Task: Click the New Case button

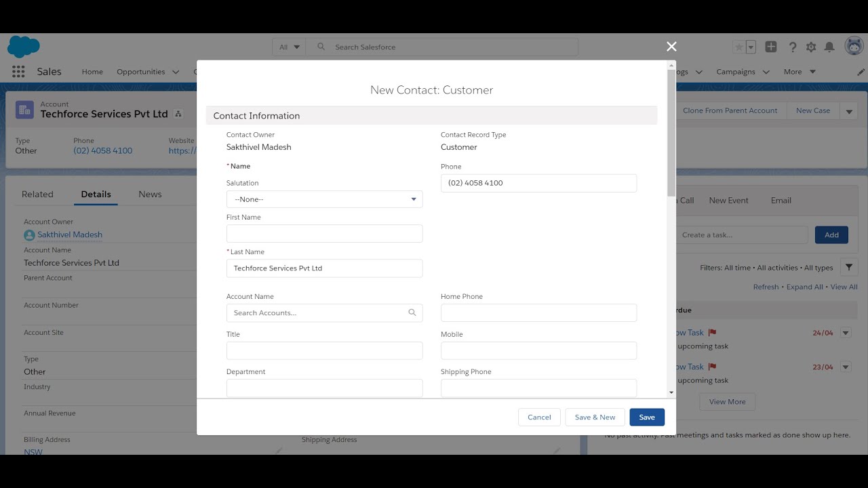Action: click(812, 110)
